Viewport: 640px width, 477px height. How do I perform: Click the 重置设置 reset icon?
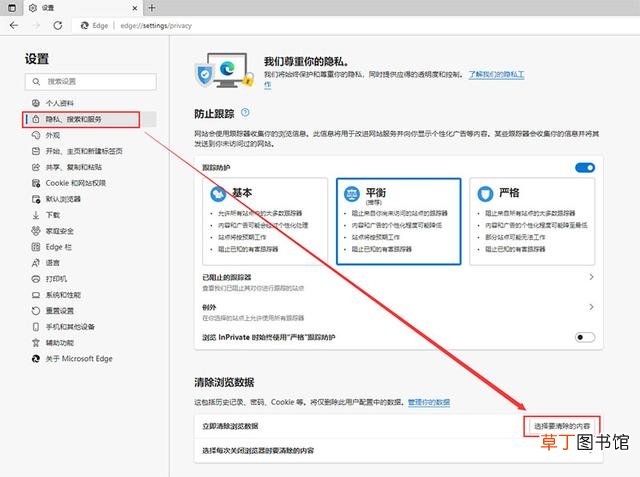click(36, 311)
